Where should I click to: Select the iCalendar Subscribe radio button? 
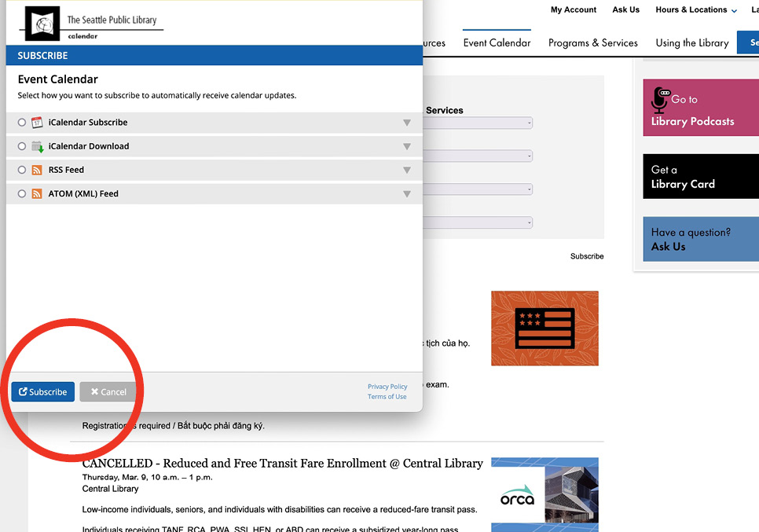click(21, 122)
